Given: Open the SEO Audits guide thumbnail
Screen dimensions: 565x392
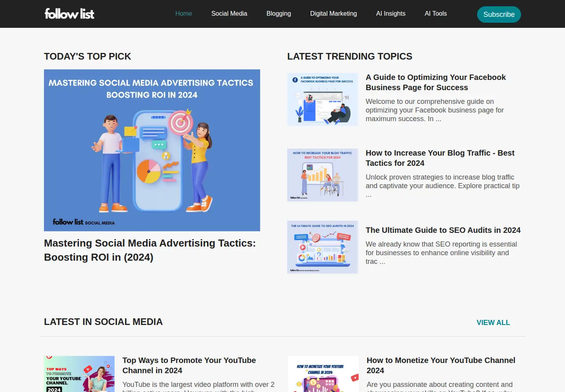Looking at the screenshot, I should coord(323,247).
